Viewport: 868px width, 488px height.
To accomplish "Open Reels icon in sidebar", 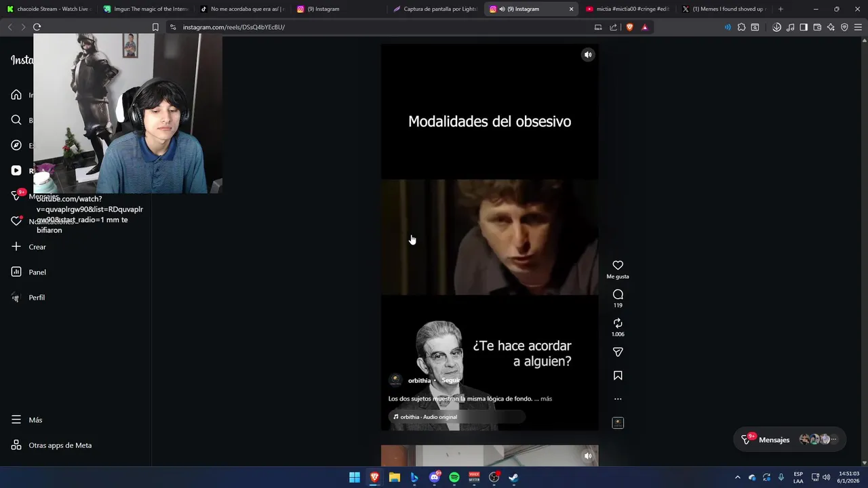I will (16, 171).
